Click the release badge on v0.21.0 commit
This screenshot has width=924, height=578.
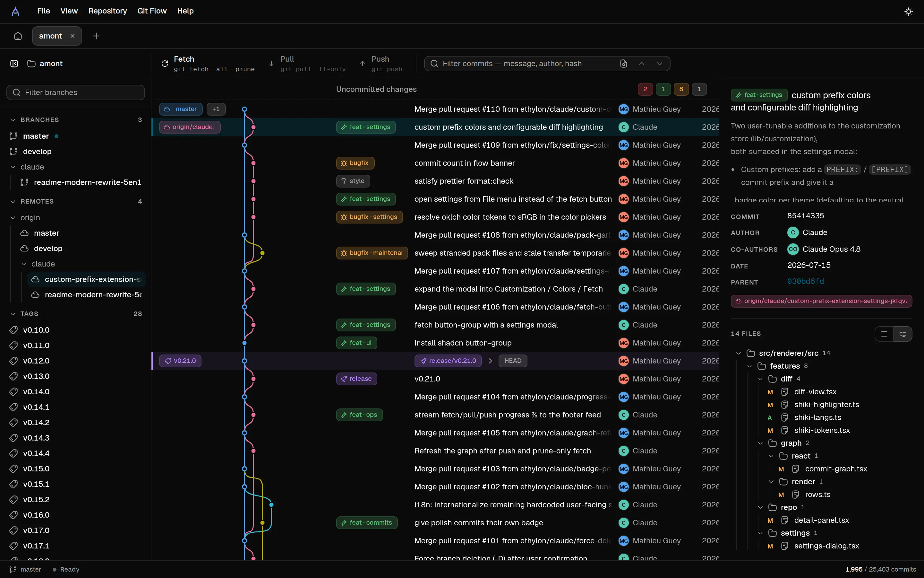pos(357,379)
